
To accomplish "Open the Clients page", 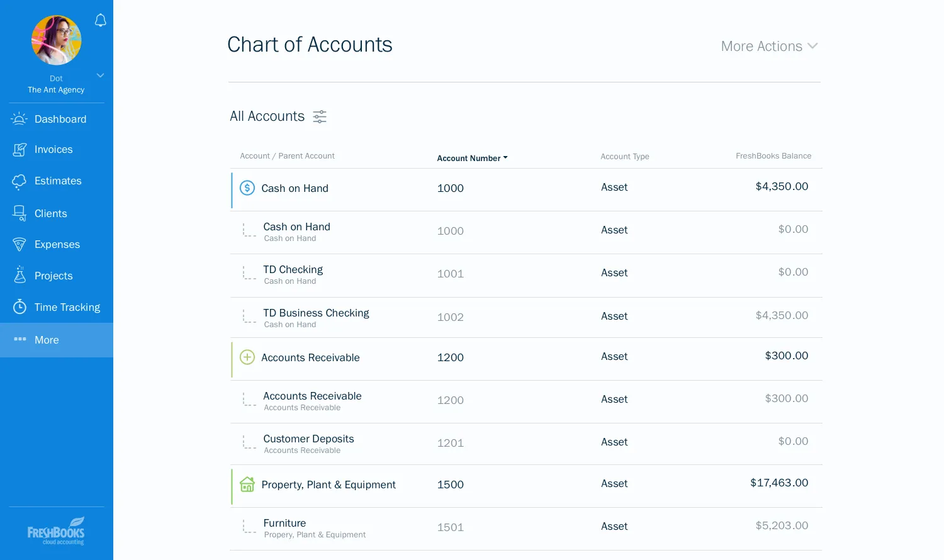I will tap(50, 213).
